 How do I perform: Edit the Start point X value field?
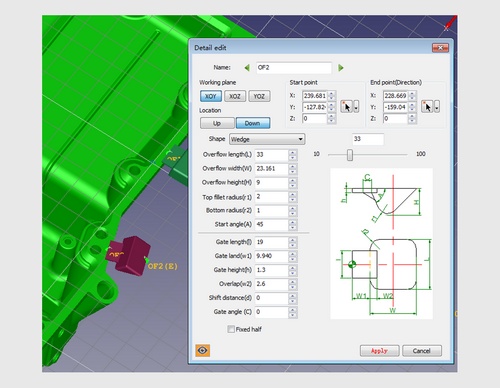314,96
